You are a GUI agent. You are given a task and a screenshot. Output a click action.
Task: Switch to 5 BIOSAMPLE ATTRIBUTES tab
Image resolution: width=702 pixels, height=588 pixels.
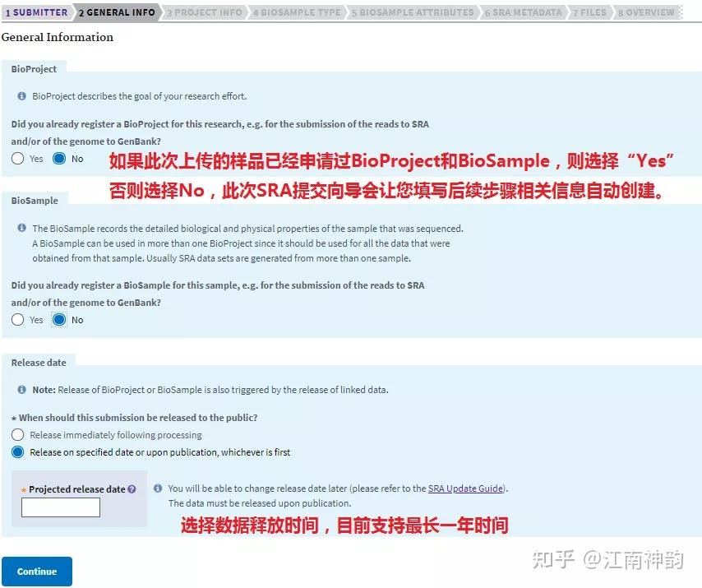[x=411, y=12]
